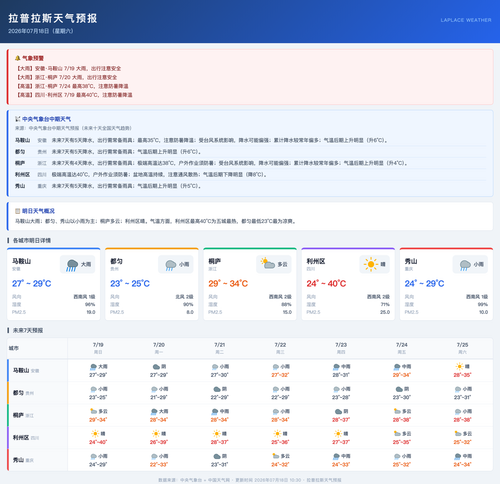
Task: Click 秀山 row in medium-range forecast section
Action: pyautogui.click(x=251, y=186)
